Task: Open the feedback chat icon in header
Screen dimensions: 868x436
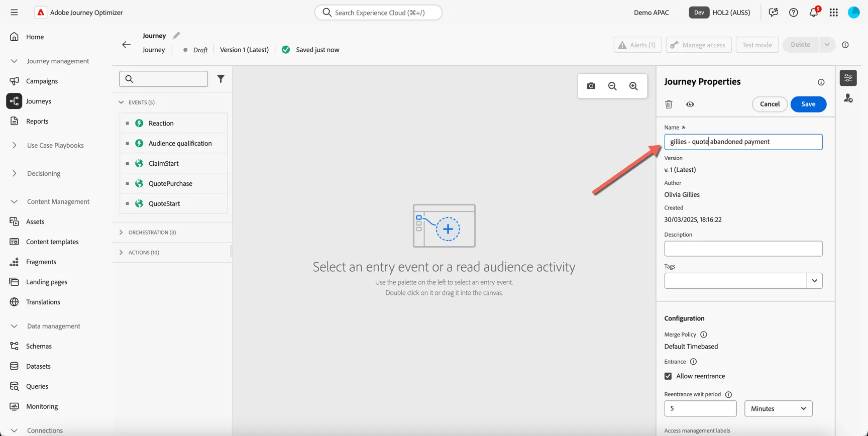Action: pyautogui.click(x=774, y=13)
